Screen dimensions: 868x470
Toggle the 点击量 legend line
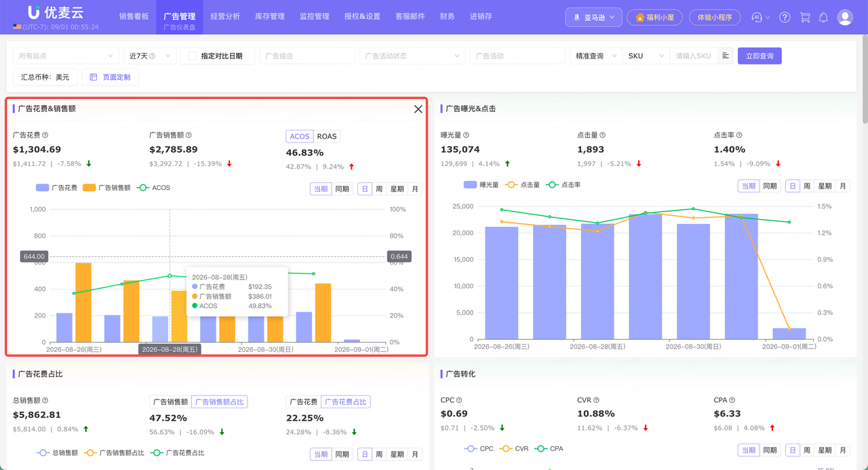(x=523, y=184)
